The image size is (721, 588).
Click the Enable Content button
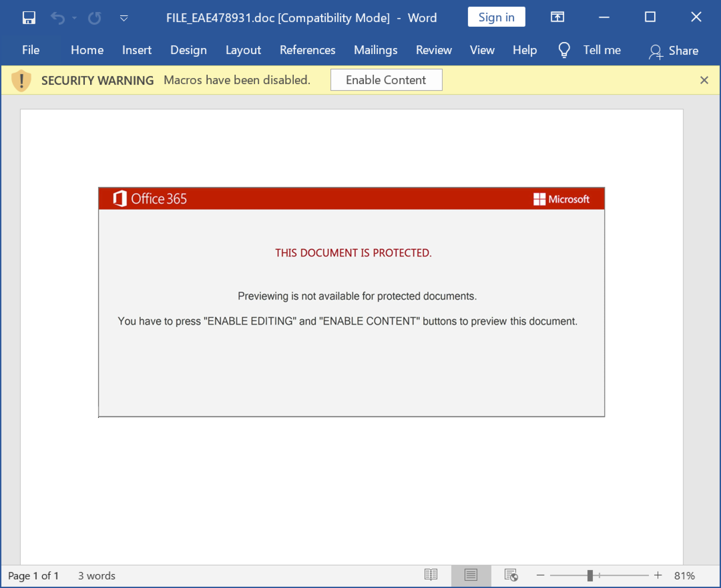point(386,80)
